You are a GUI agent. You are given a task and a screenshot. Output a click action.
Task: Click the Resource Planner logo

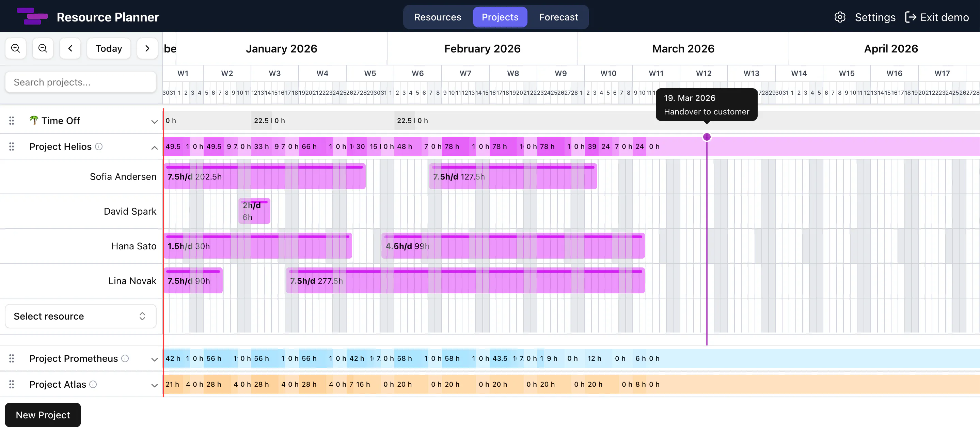[x=32, y=16]
